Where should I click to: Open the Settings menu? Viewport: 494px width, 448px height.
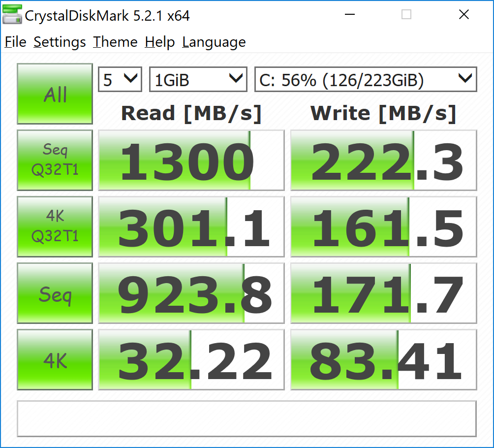pyautogui.click(x=60, y=42)
